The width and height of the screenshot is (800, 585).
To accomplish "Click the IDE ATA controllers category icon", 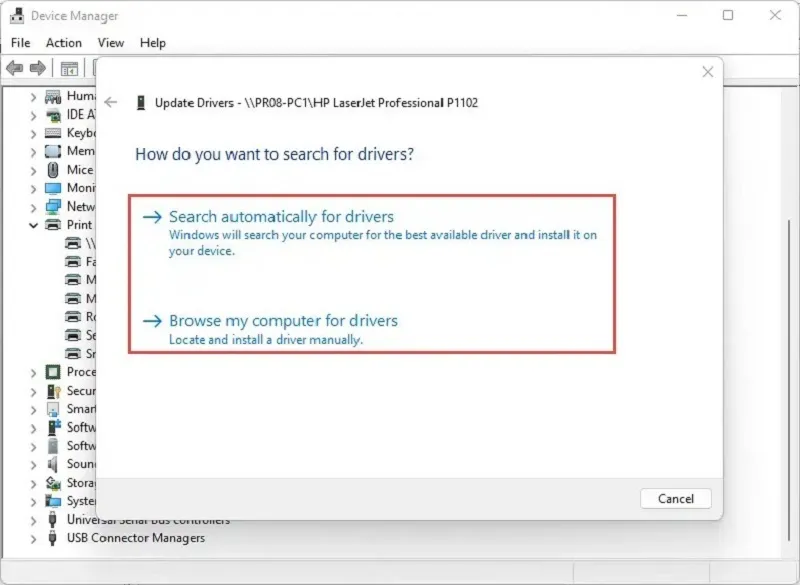I will 53,115.
